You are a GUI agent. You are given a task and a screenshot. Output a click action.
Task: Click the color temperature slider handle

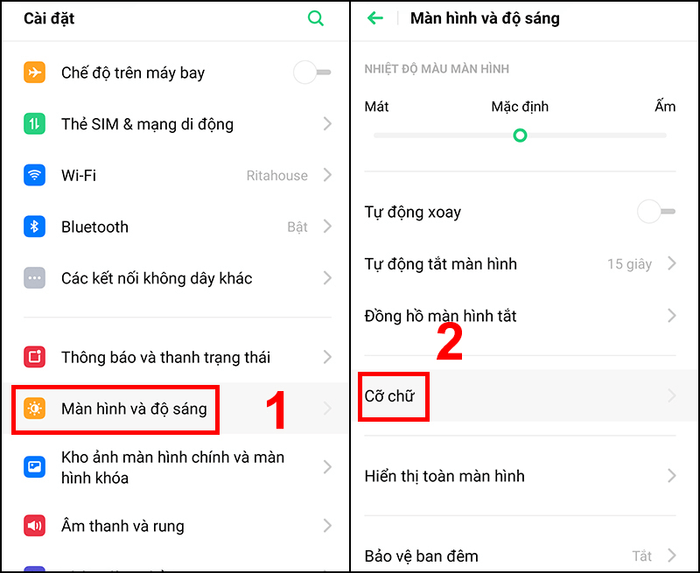point(520,135)
